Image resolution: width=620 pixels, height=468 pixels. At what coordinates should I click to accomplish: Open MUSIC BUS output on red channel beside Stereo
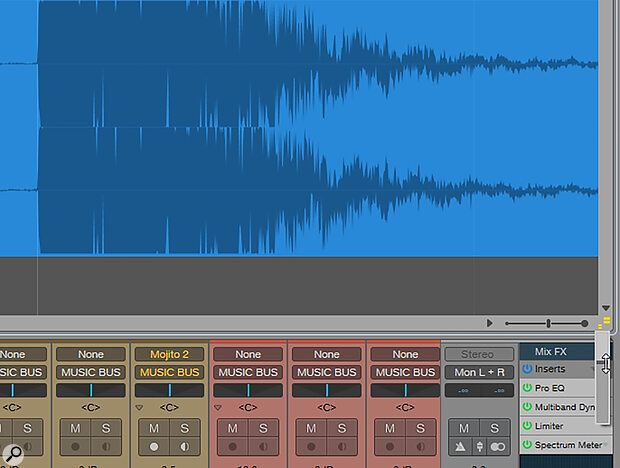coord(405,372)
